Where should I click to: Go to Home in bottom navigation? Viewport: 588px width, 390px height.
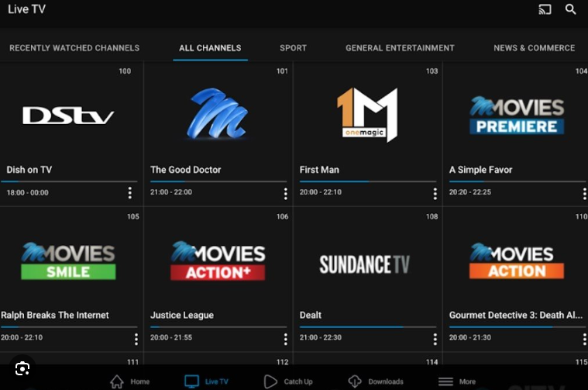pyautogui.click(x=129, y=381)
